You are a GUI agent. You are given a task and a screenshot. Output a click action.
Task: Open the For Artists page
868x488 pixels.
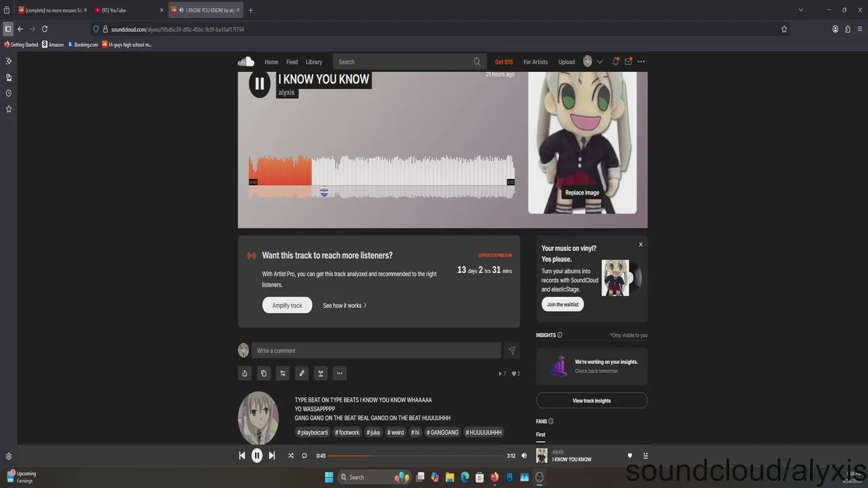pos(535,62)
